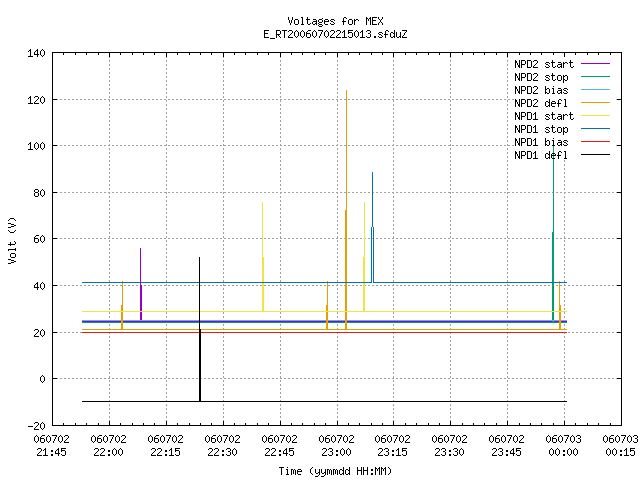Click the x-axis label 'Time (yymmdd HH:MM)'
640x480 pixels.
335,471
